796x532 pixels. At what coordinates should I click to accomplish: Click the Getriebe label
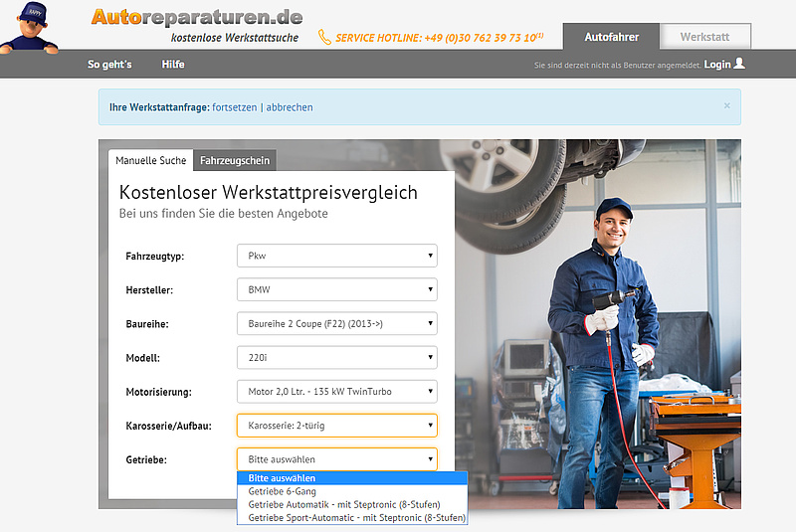click(146, 460)
